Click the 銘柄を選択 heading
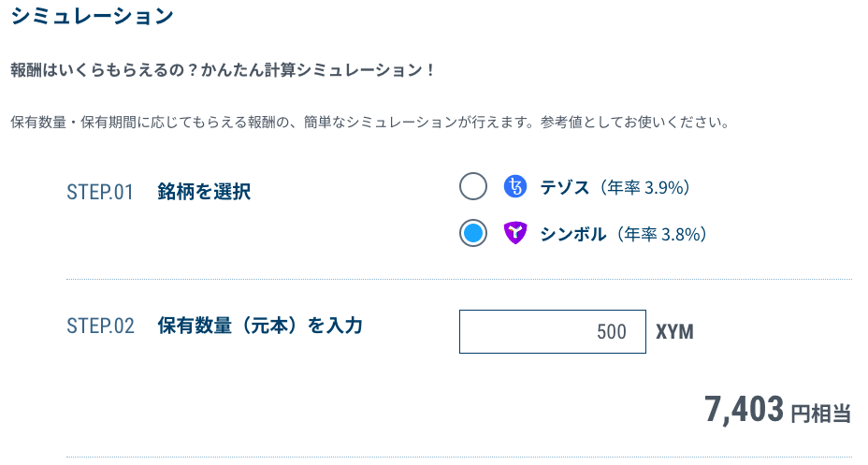The width and height of the screenshot is (868, 465). tap(204, 192)
